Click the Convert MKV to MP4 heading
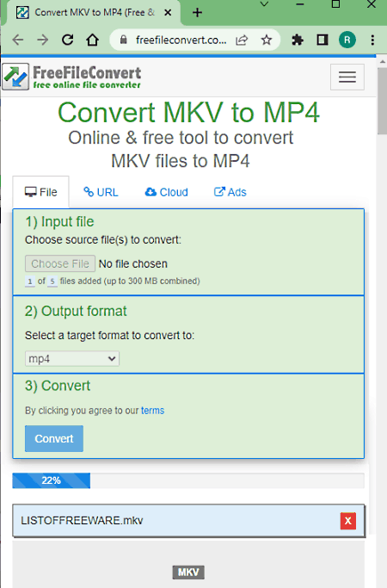The height and width of the screenshot is (588, 387). [x=188, y=112]
